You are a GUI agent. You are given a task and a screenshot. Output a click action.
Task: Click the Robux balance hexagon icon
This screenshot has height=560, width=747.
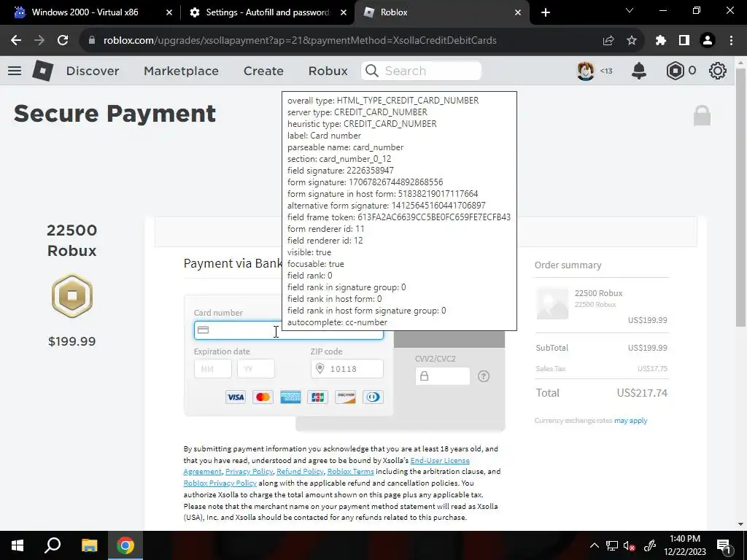click(x=675, y=71)
